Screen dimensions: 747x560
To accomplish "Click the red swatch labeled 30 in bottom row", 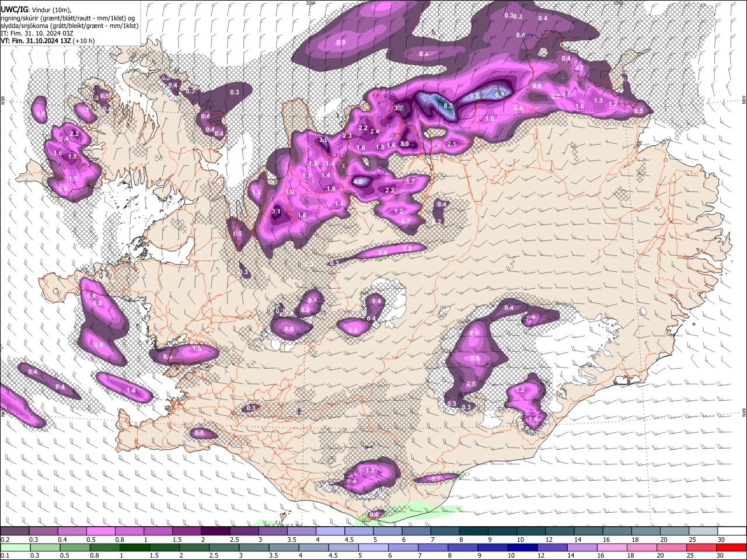I will pos(732,547).
